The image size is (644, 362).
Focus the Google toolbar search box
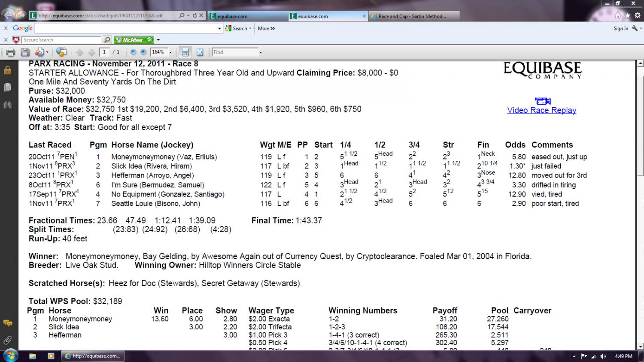[126, 28]
